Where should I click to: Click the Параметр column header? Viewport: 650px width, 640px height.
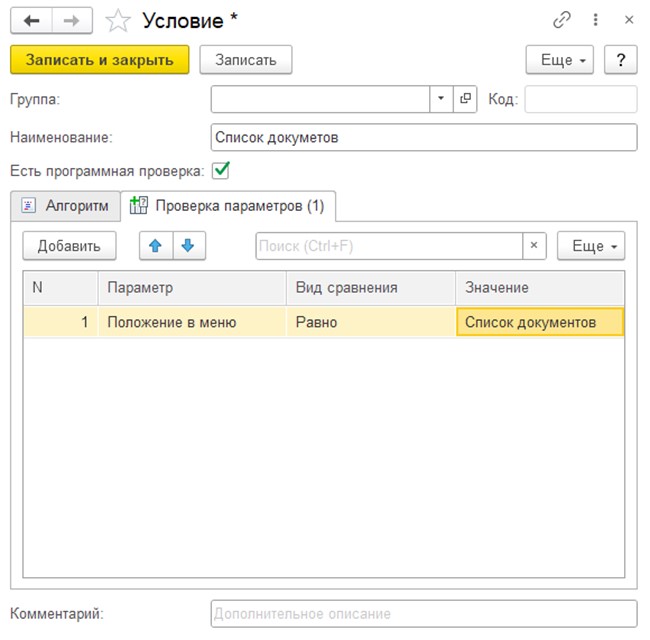tap(192, 288)
